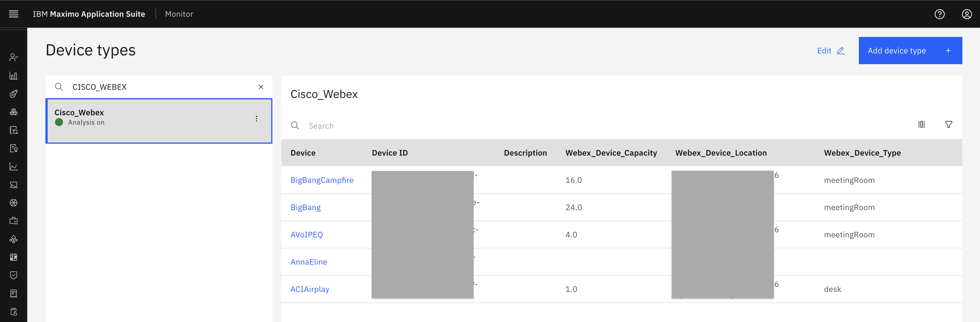
Task: Click meetingRoom in the AVoIPEQ row
Action: [x=849, y=235]
